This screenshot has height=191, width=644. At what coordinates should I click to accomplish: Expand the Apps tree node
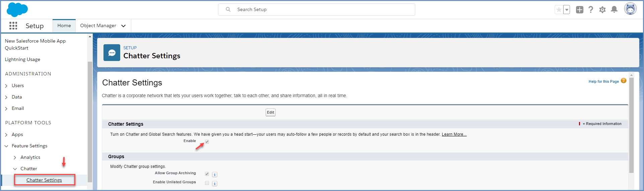click(x=6, y=135)
